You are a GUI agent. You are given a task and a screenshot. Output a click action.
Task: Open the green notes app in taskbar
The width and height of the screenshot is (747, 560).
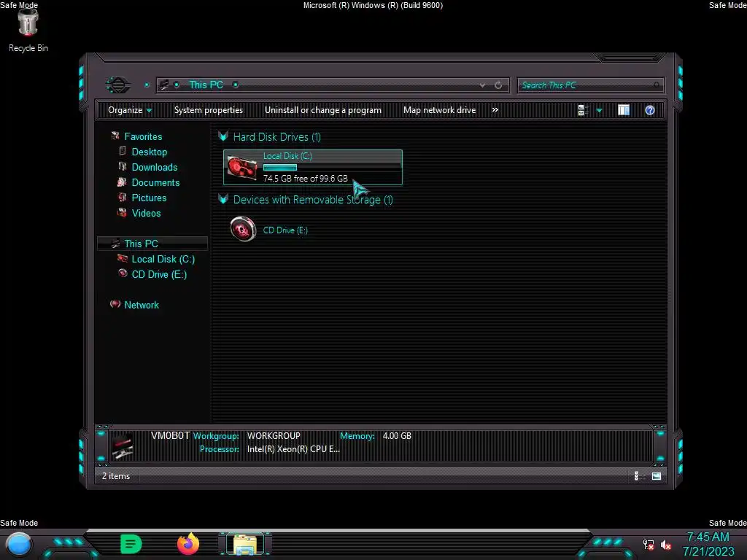(131, 544)
